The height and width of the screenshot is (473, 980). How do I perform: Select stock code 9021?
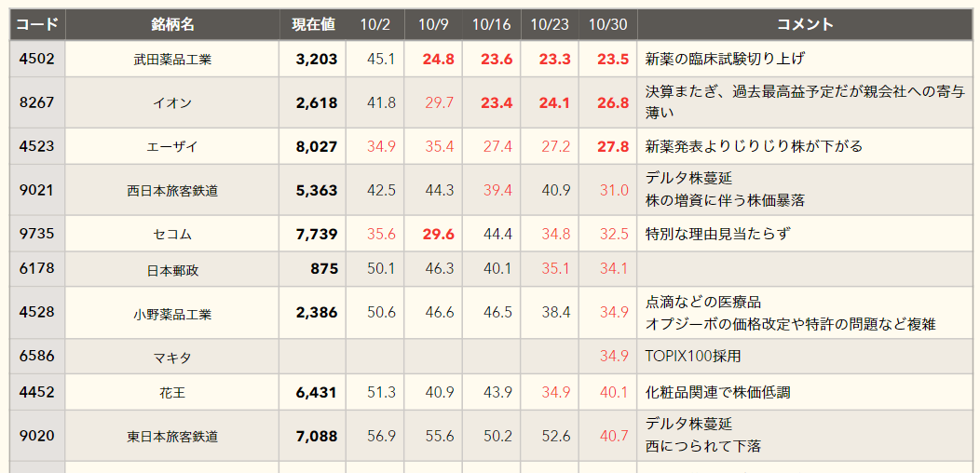coord(37,190)
